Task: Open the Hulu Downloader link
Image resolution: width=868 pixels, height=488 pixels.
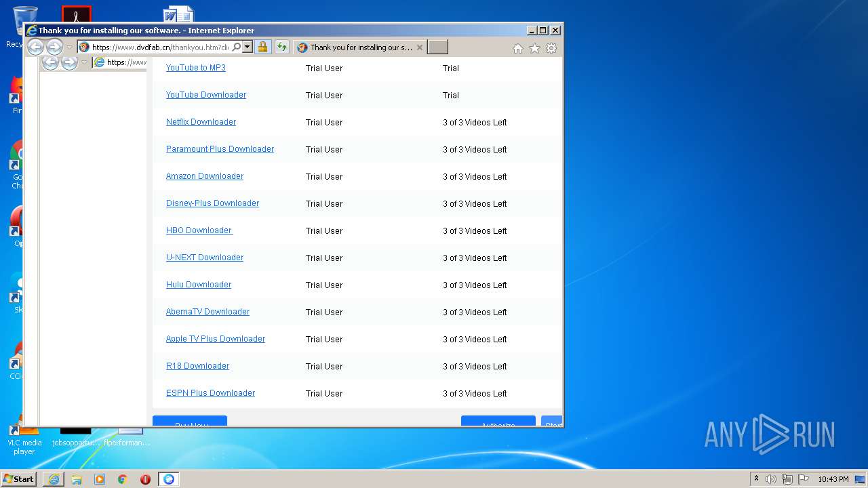Action: (x=199, y=285)
